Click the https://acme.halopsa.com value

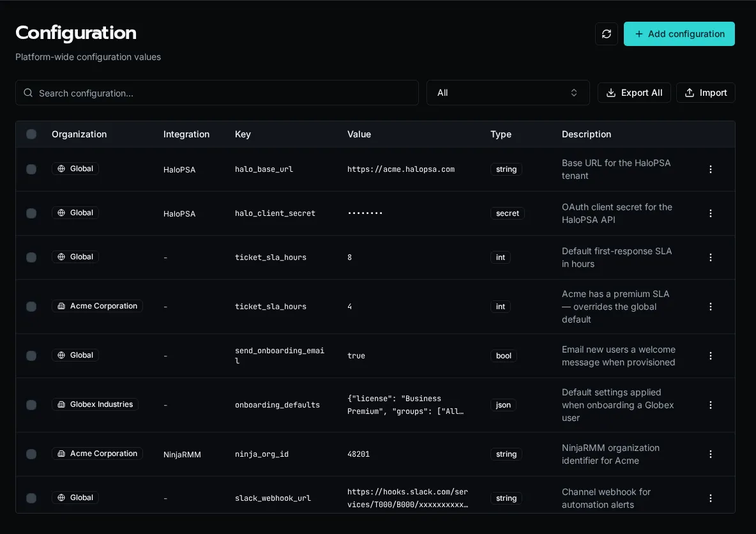400,169
